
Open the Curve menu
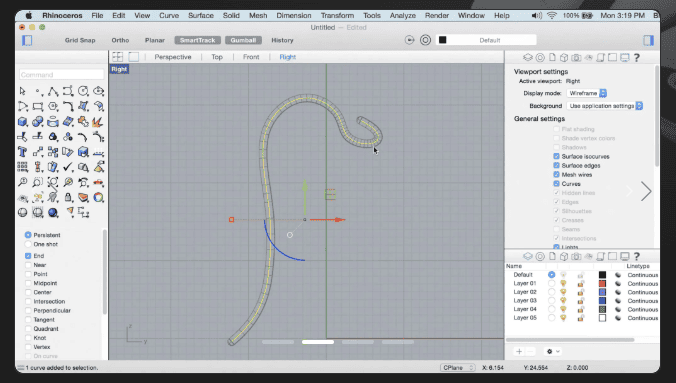[169, 16]
